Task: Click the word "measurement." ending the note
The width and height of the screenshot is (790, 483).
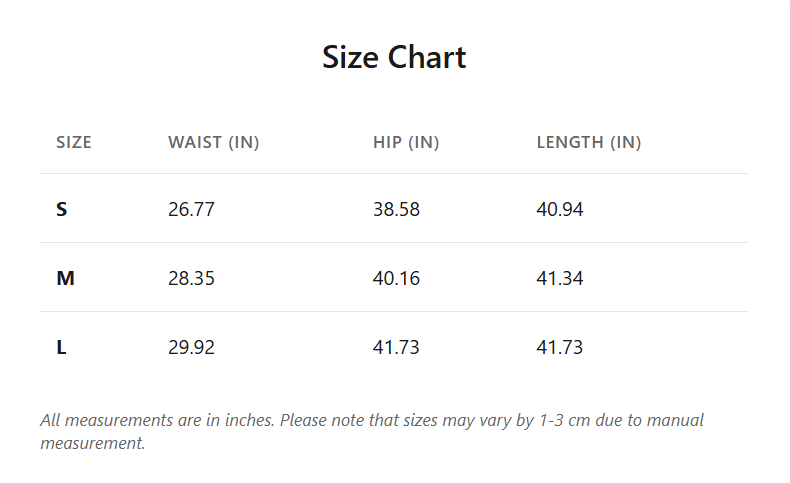Action: [93, 443]
